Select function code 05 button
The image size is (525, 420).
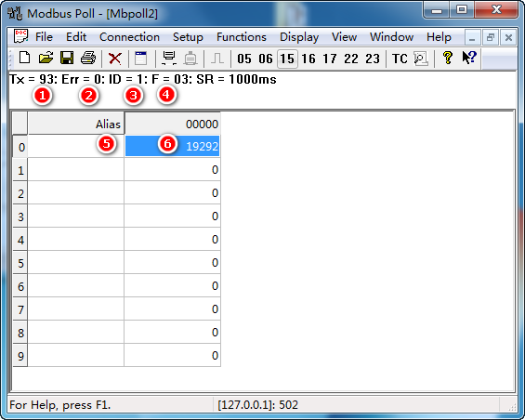click(x=244, y=59)
